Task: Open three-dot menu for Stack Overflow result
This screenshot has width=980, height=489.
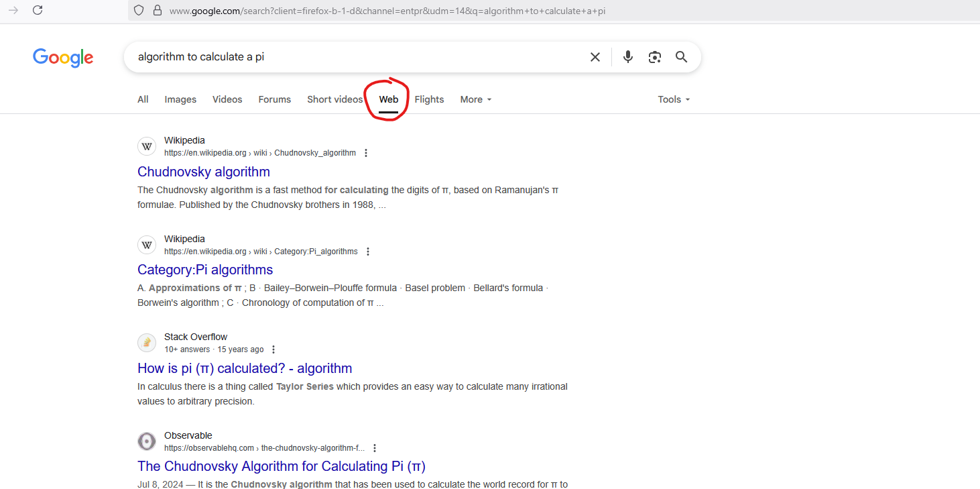Action: 273,349
